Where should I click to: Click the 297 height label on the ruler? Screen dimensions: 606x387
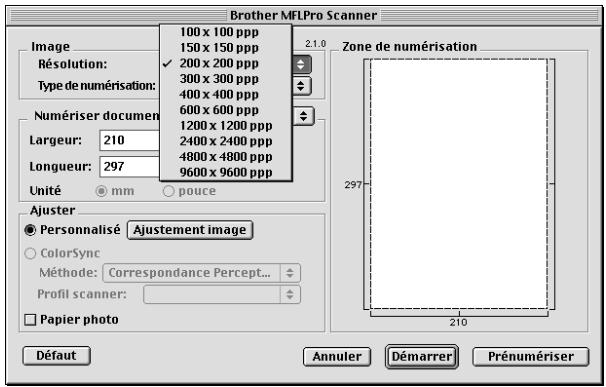tap(353, 185)
